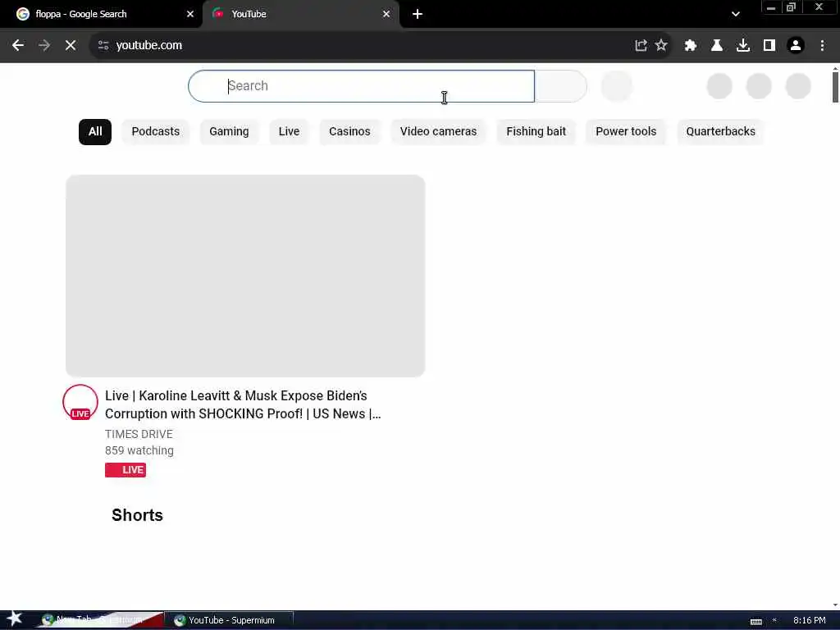Close the floppa Google Search tab
The image size is (840, 630).
[x=190, y=14]
